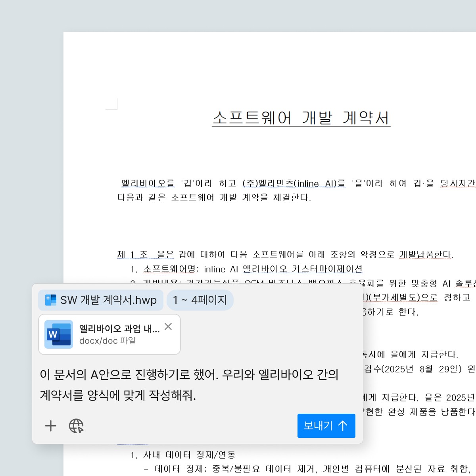Click the text (주)엘리먼츠(inline AI)를

coord(294,183)
